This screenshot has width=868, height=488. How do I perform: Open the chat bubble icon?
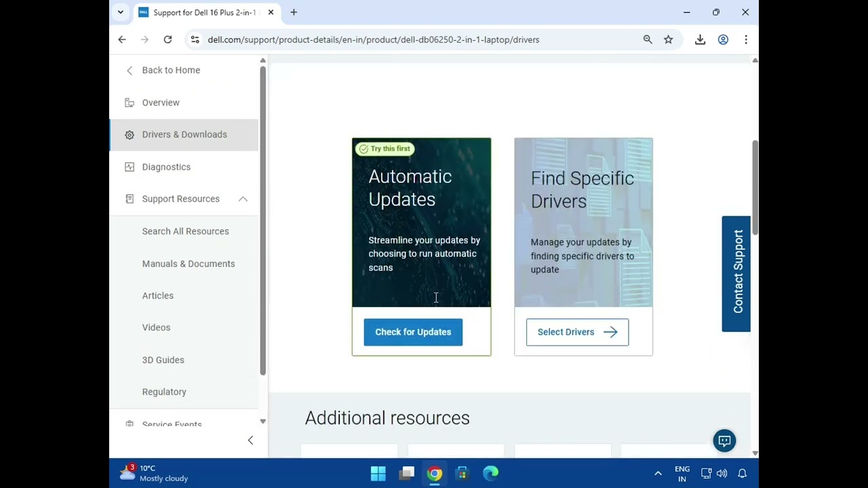(724, 441)
